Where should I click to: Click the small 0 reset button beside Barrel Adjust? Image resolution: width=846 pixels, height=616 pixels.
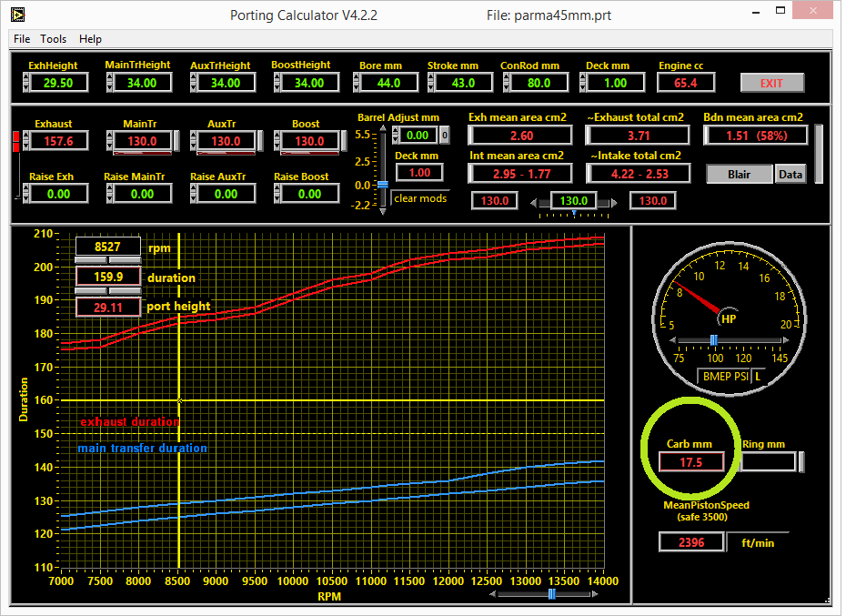point(444,136)
